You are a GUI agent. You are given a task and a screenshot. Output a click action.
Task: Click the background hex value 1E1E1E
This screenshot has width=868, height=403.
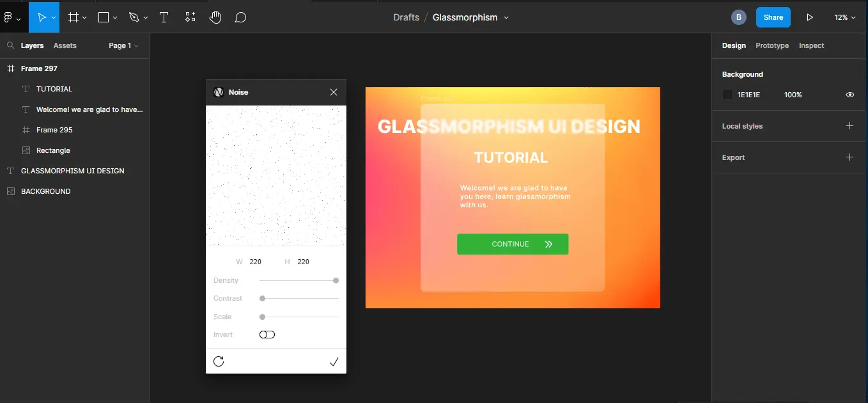coord(749,95)
